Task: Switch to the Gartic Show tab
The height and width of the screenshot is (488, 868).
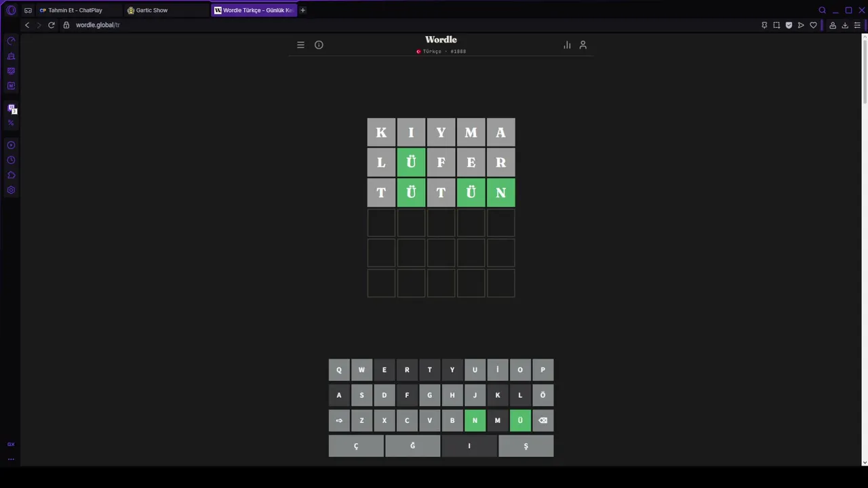Action: 167,10
